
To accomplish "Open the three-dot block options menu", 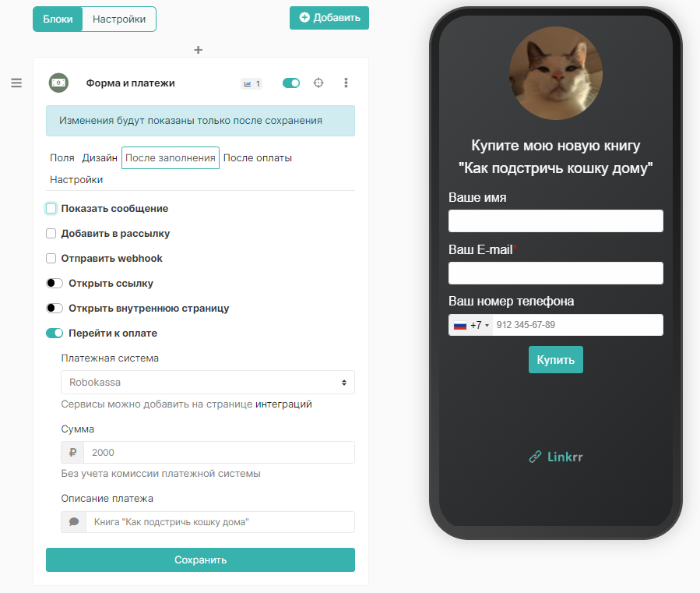I will click(346, 83).
